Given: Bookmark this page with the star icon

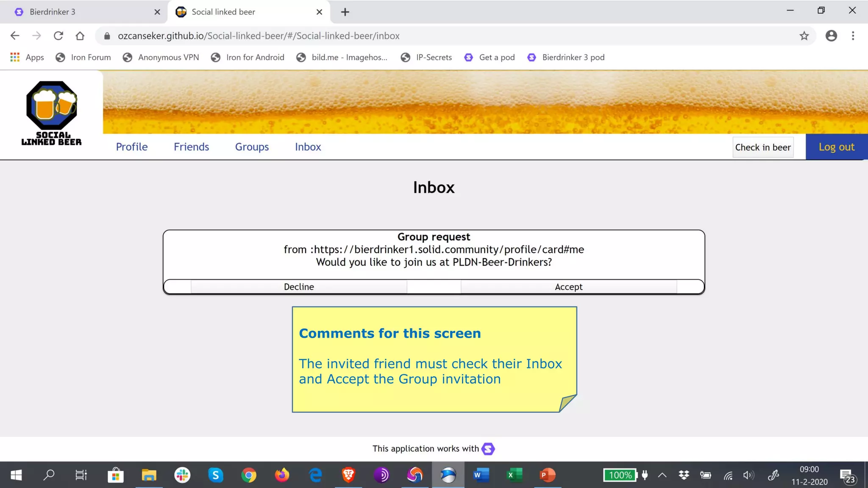Looking at the screenshot, I should (804, 36).
